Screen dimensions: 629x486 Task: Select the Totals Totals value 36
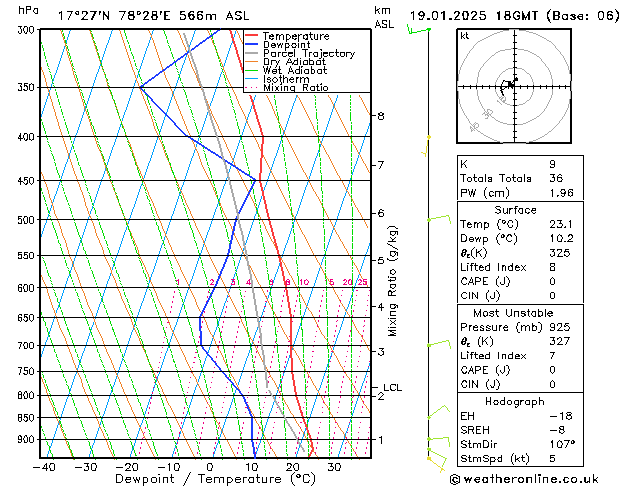pos(556,178)
